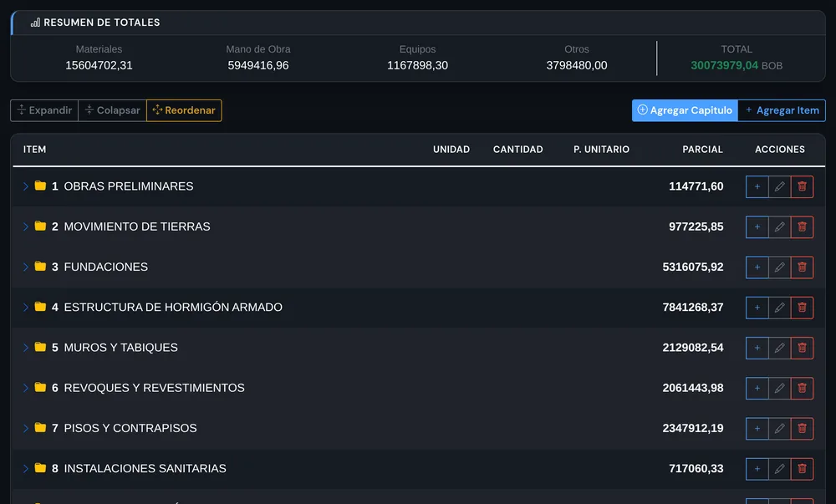Add item to MOVIMIENTO DE TIERRAS

click(757, 227)
